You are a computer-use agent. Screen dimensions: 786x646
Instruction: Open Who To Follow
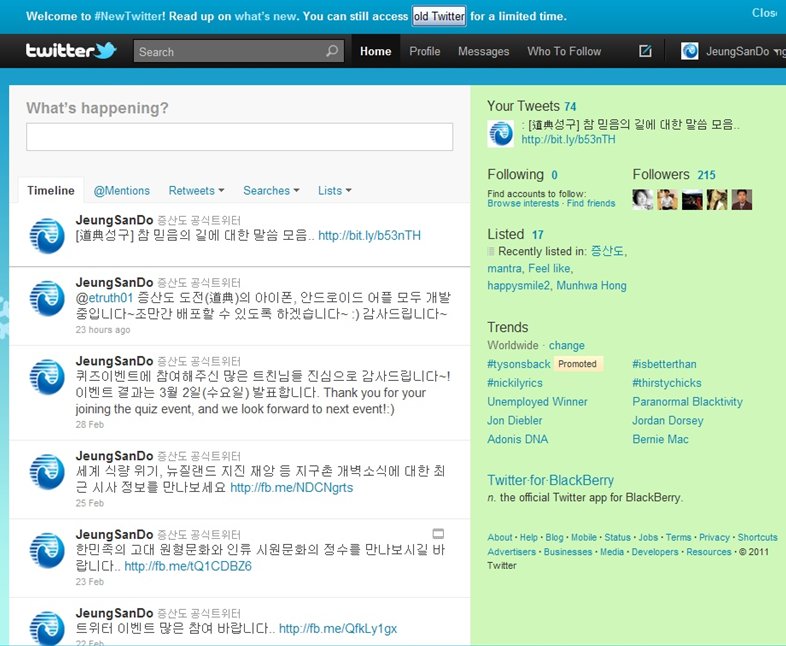click(564, 51)
